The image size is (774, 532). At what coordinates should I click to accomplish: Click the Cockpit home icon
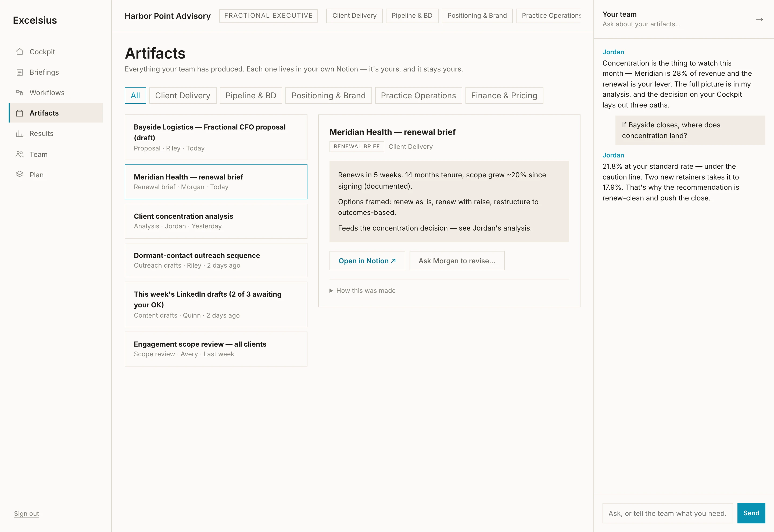(x=20, y=52)
